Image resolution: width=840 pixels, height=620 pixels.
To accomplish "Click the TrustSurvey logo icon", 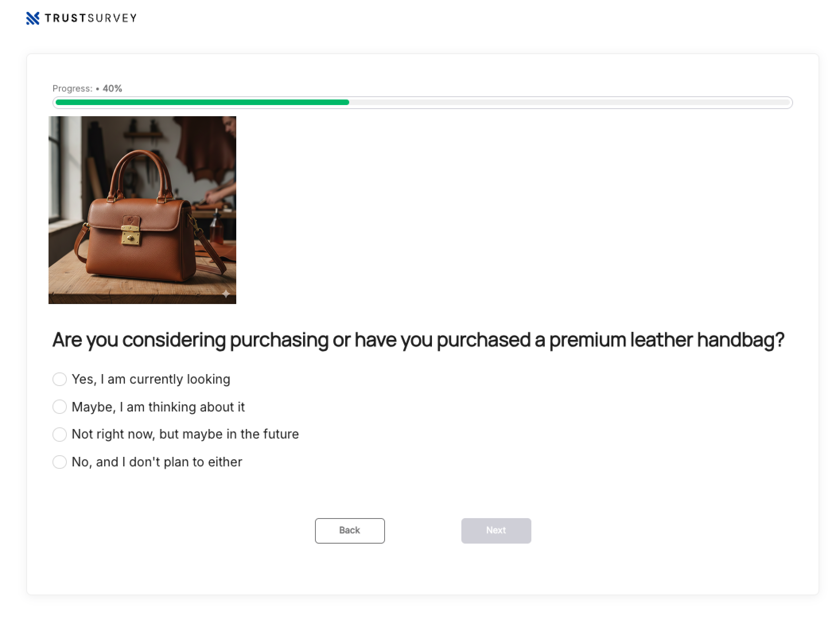I will [33, 18].
